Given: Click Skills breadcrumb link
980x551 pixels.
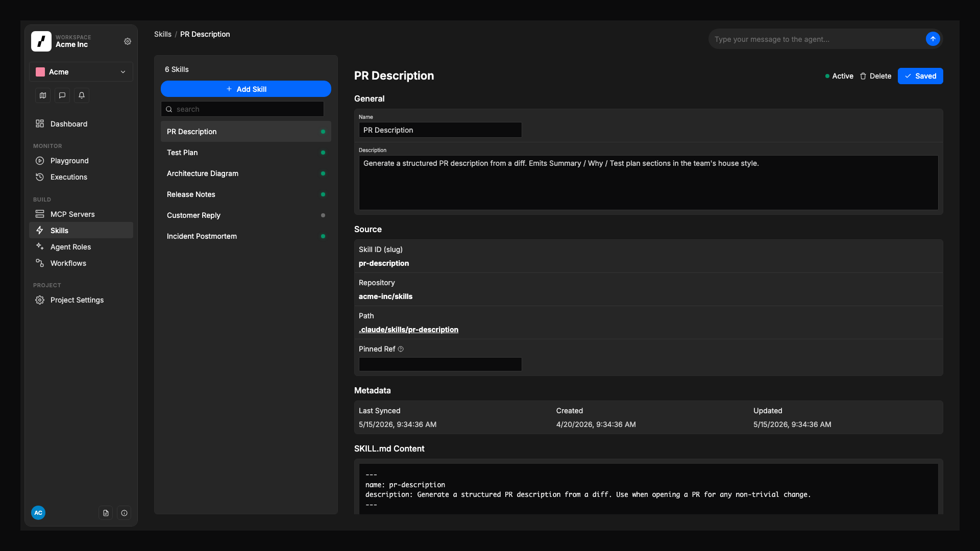Looking at the screenshot, I should pos(163,34).
